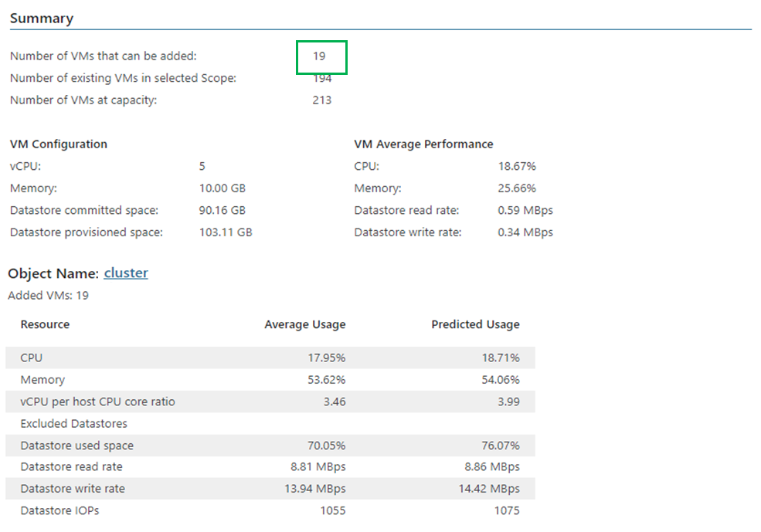Select the Datastore read rate table row
The height and width of the screenshot is (532, 761).
coord(270,466)
